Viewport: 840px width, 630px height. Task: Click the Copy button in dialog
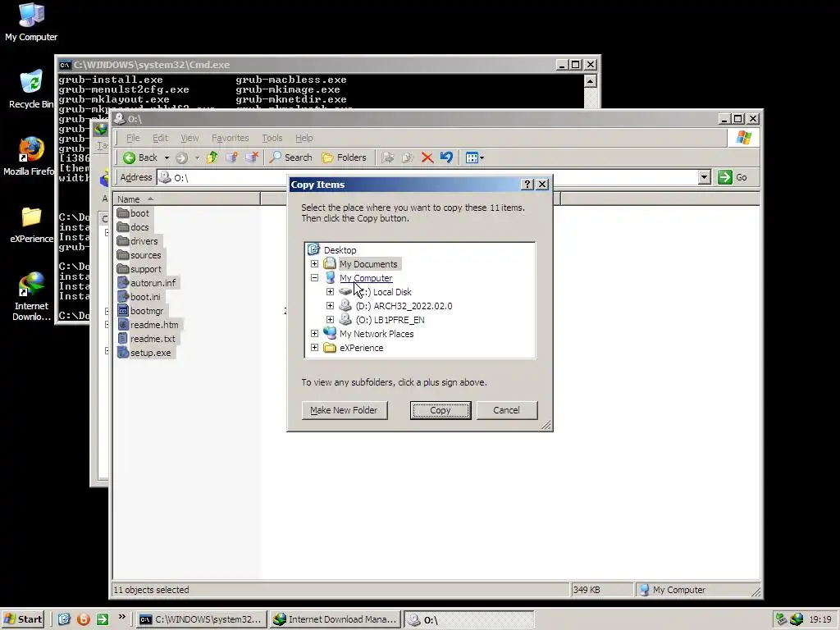(x=441, y=410)
